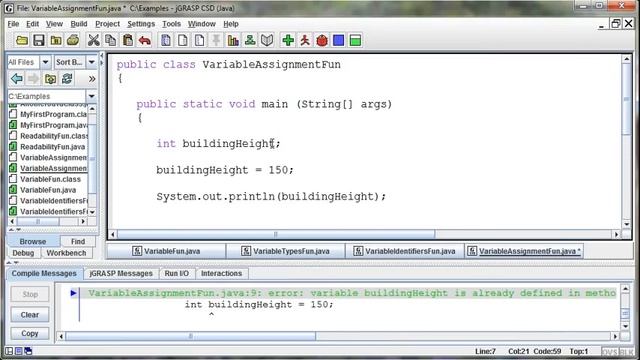Screen dimensions: 640x360
Task: Open the Window menu
Action: click(201, 24)
